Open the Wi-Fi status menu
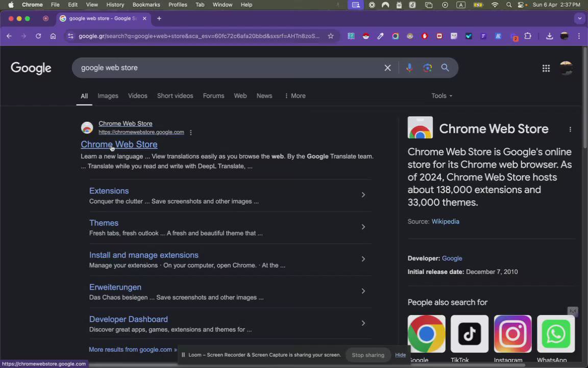 tap(495, 5)
